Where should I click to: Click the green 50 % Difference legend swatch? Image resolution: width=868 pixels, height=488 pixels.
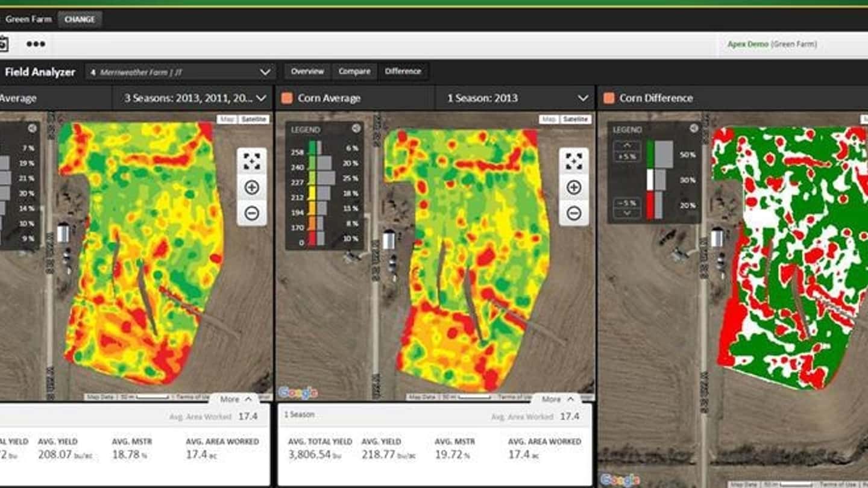tap(650, 155)
